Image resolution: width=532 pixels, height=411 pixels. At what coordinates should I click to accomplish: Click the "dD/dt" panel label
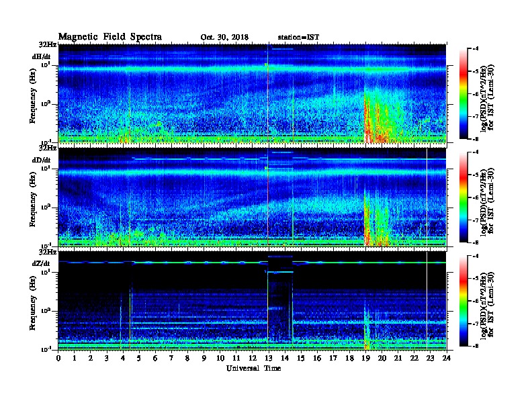(x=42, y=160)
